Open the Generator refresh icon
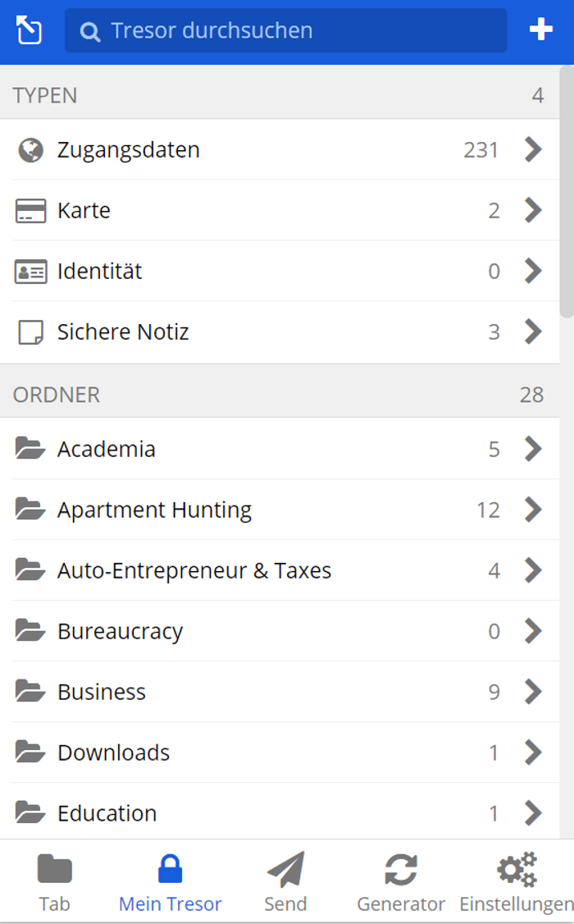The width and height of the screenshot is (574, 924). (x=400, y=870)
